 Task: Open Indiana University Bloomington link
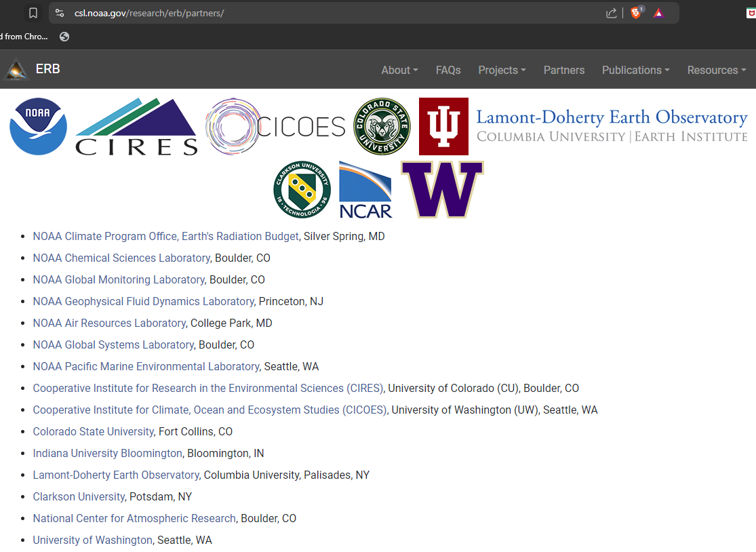[x=108, y=453]
